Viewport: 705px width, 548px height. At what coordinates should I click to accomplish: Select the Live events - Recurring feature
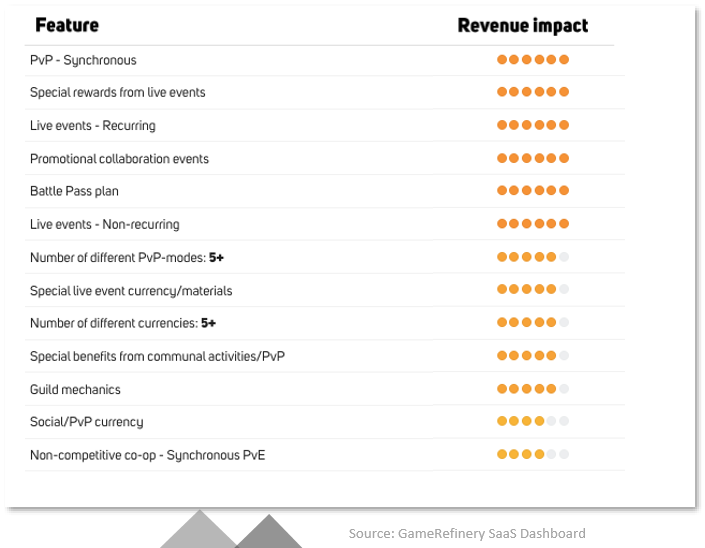[x=92, y=126]
